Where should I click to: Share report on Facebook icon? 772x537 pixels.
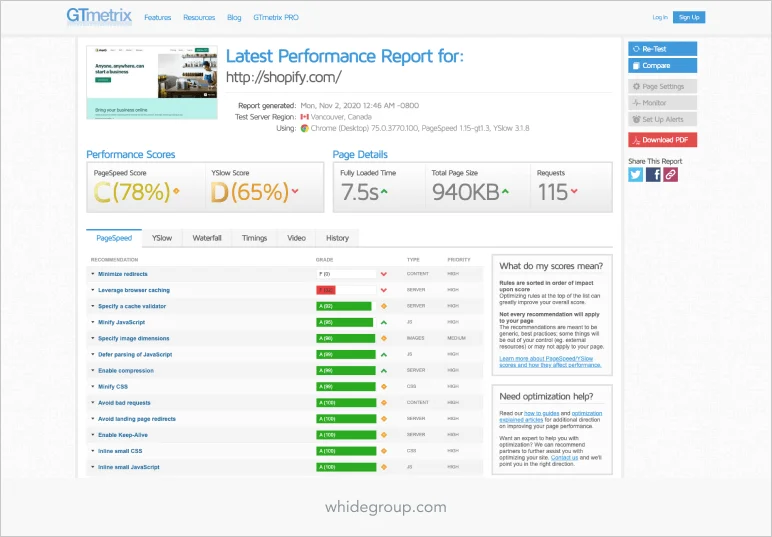(653, 175)
